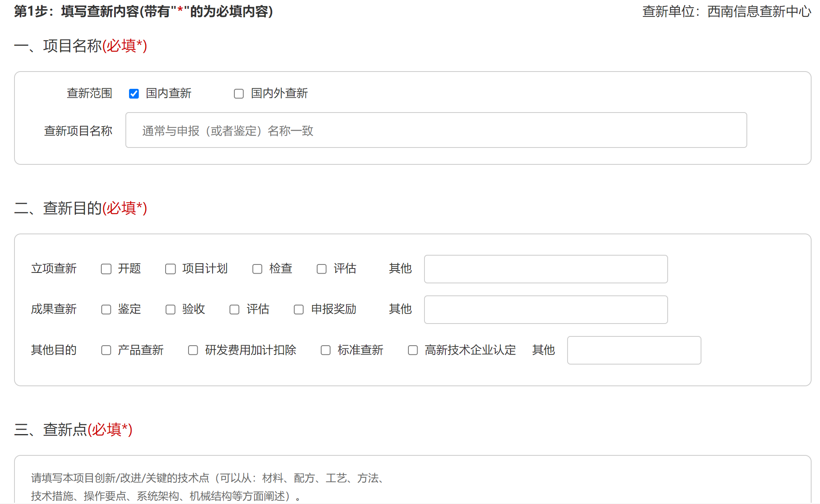The height and width of the screenshot is (504, 820).
Task: Check 评估 in the 成果查新 row
Action: pyautogui.click(x=234, y=309)
